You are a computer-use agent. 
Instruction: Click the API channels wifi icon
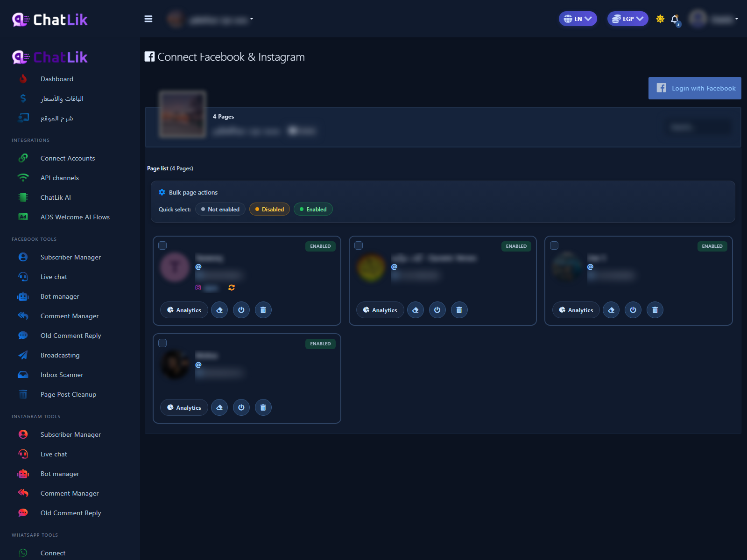coord(23,178)
